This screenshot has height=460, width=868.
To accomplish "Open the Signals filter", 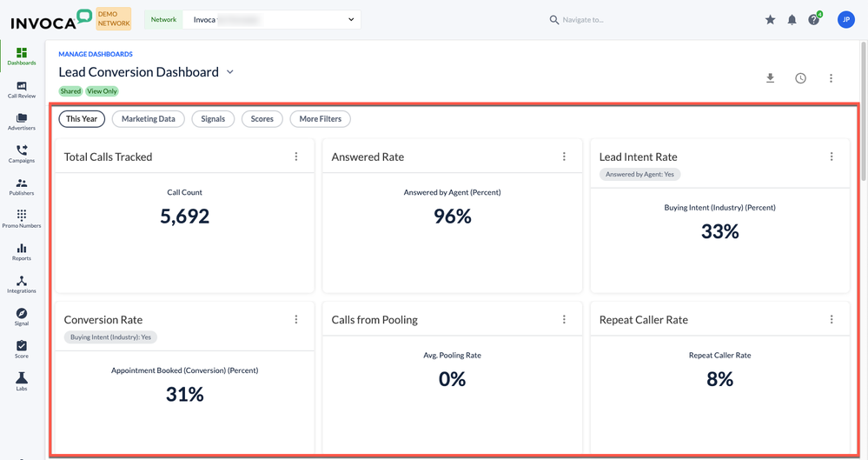I will (213, 118).
